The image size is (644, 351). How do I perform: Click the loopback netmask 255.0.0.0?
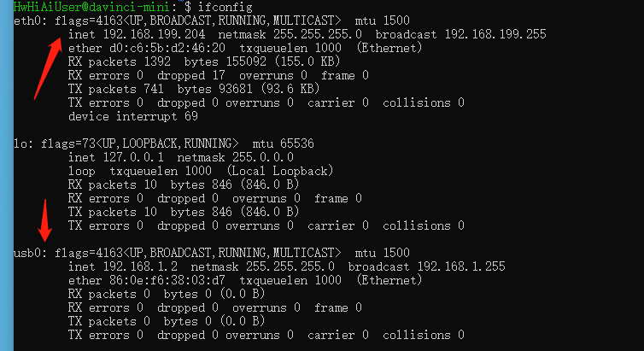(263, 157)
